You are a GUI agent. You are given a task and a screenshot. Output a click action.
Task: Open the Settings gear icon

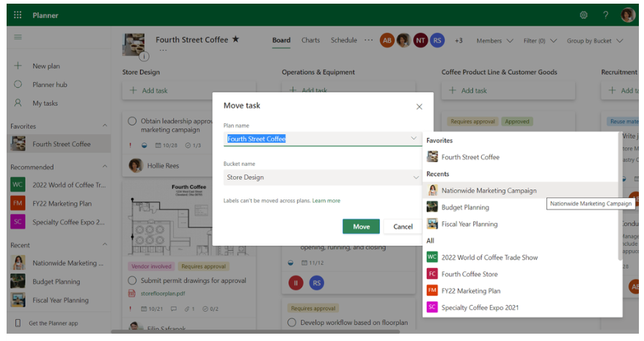click(583, 15)
